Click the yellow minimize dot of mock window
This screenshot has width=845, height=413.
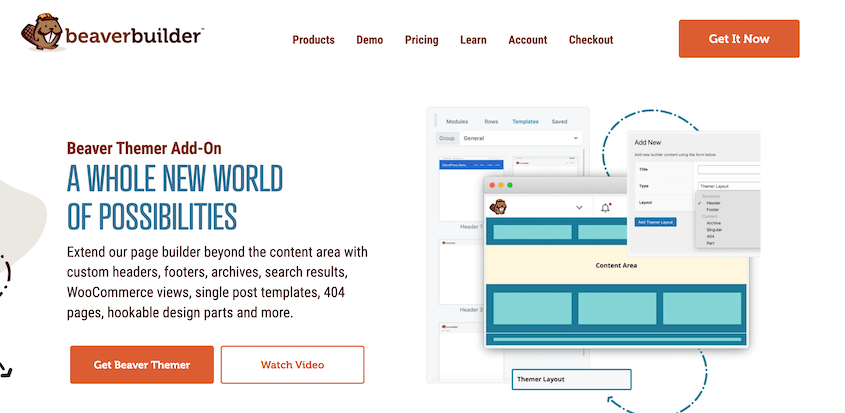501,185
